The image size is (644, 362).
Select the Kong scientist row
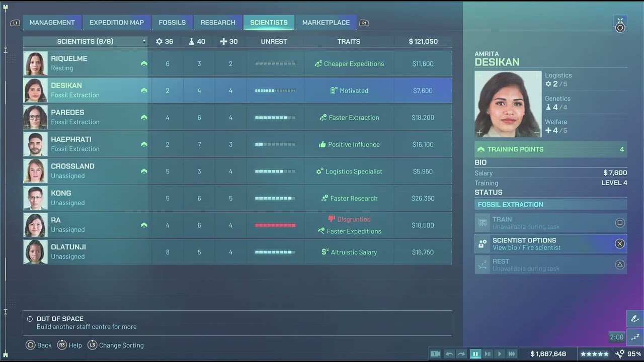[x=237, y=198]
